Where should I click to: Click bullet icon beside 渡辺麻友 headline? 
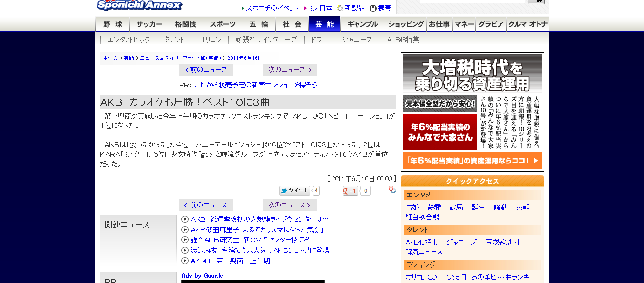[185, 250]
